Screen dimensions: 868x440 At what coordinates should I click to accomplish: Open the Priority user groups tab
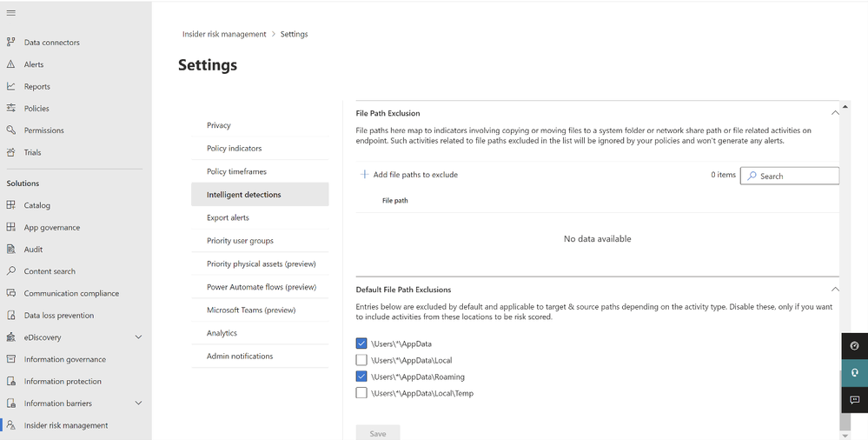(x=240, y=241)
